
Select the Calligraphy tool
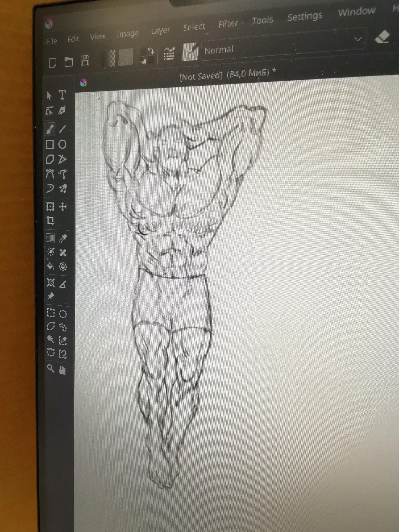(x=62, y=110)
